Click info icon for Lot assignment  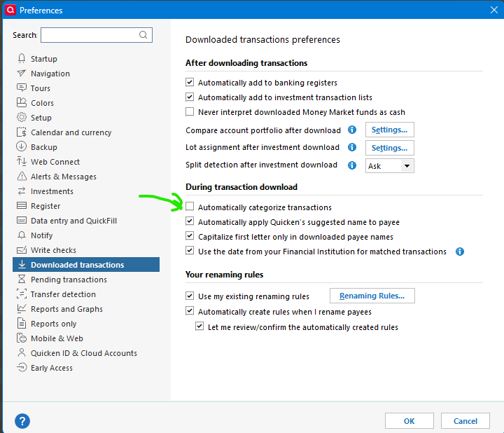(x=352, y=147)
